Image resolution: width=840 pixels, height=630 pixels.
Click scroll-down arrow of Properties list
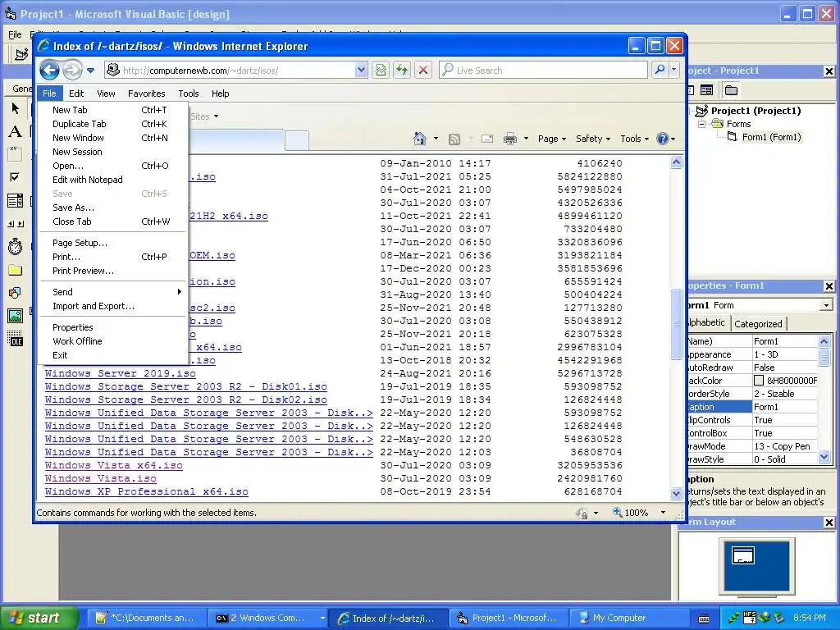(824, 457)
